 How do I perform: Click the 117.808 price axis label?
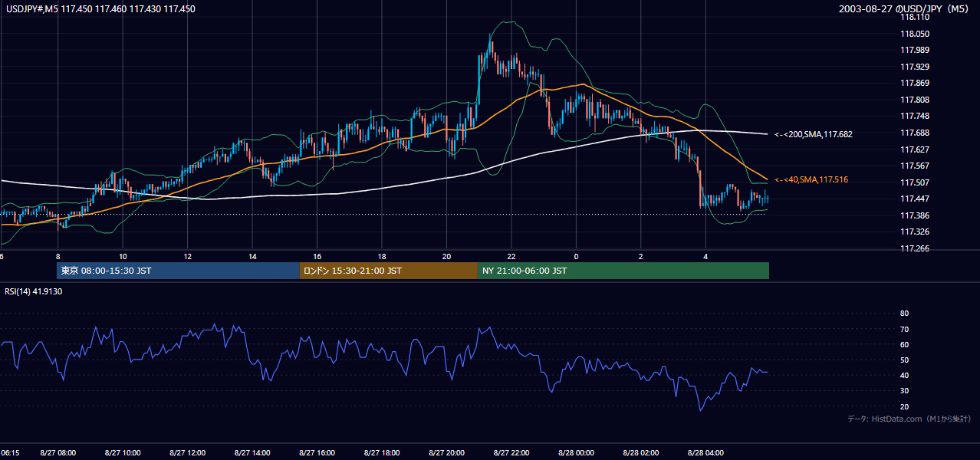tap(914, 100)
